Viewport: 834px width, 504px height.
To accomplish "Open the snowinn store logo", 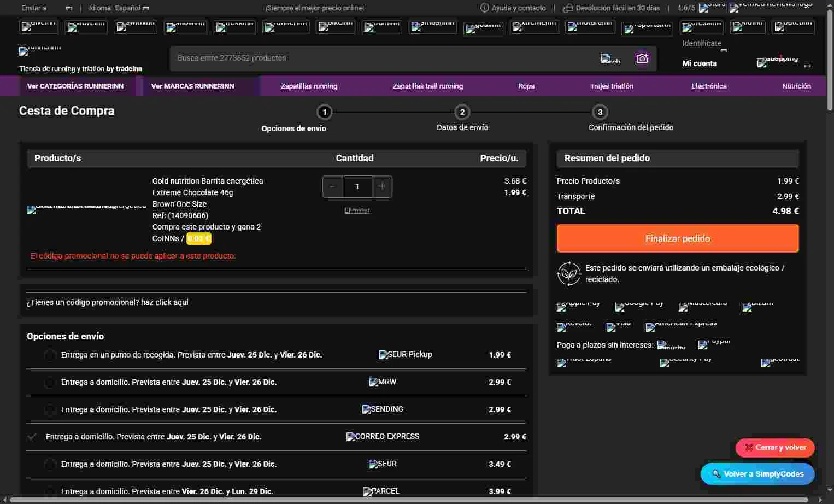I will 185,27.
